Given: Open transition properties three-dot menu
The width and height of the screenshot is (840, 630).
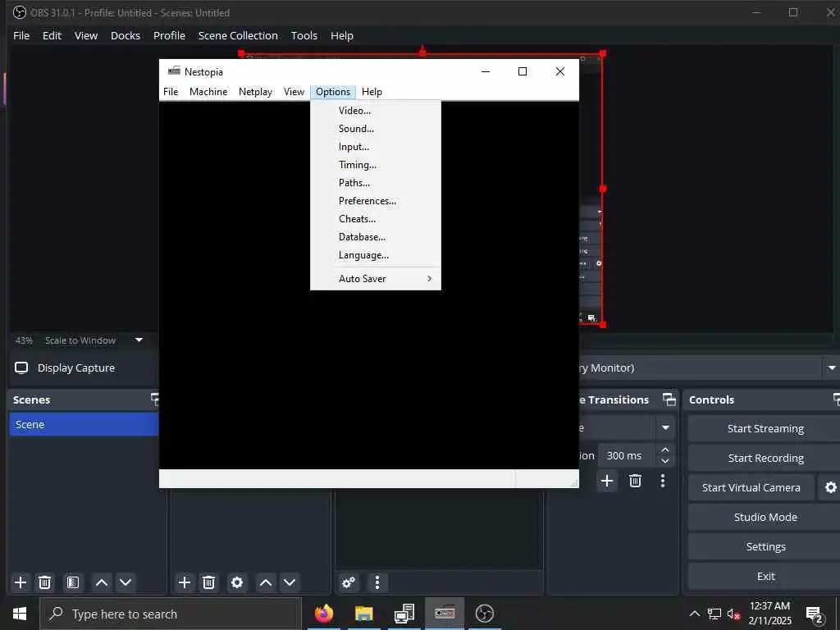Looking at the screenshot, I should 663,481.
